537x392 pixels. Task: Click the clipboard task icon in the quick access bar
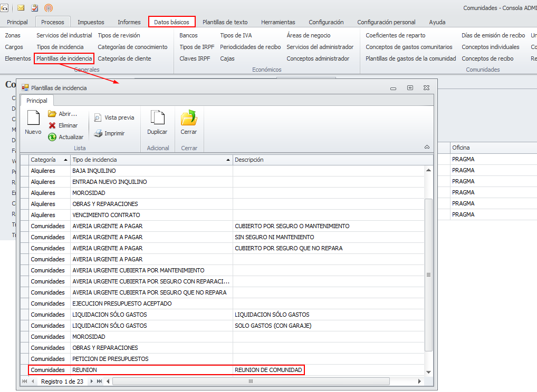[x=35, y=7]
